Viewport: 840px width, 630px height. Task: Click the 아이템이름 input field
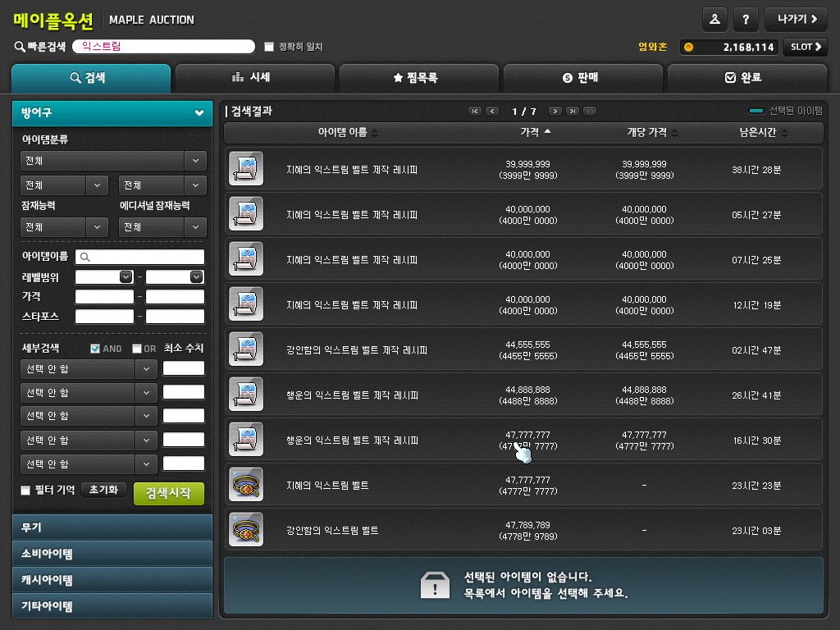139,257
